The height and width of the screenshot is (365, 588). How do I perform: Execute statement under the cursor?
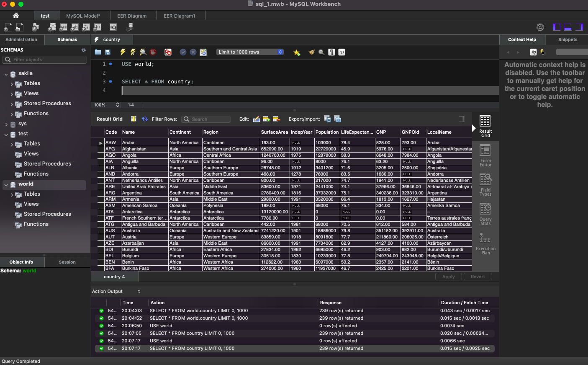click(x=133, y=52)
